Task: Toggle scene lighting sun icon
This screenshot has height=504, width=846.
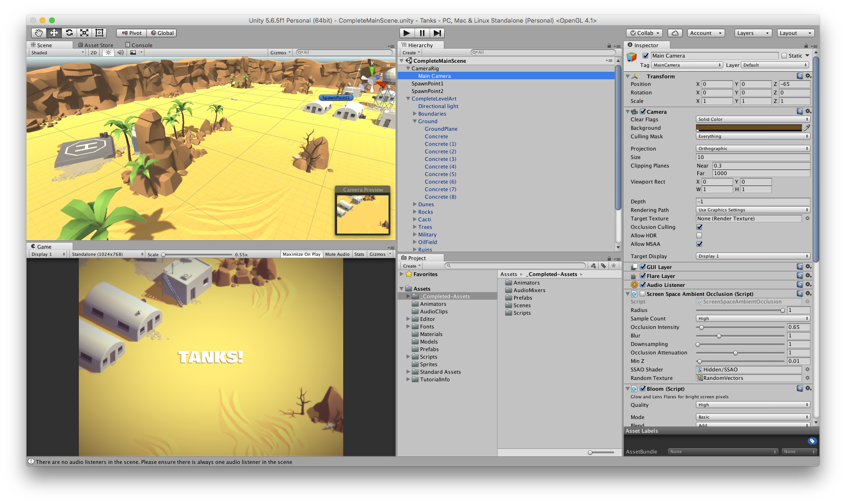Action: click(108, 52)
